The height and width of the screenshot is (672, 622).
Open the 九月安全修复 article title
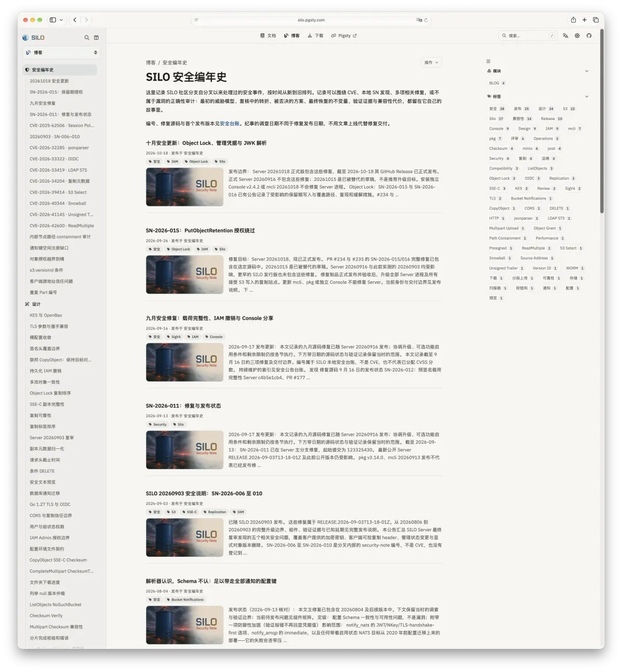tap(210, 319)
